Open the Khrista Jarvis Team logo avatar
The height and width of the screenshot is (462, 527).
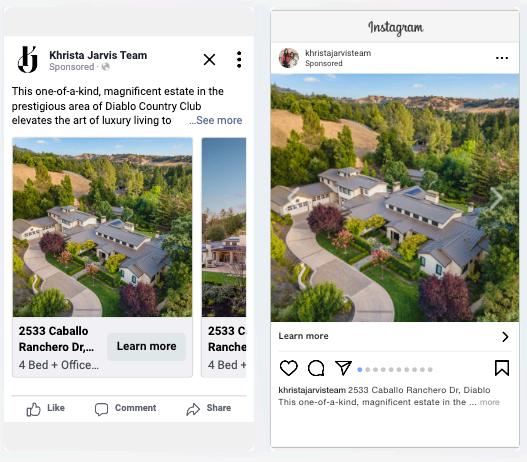(x=28, y=59)
